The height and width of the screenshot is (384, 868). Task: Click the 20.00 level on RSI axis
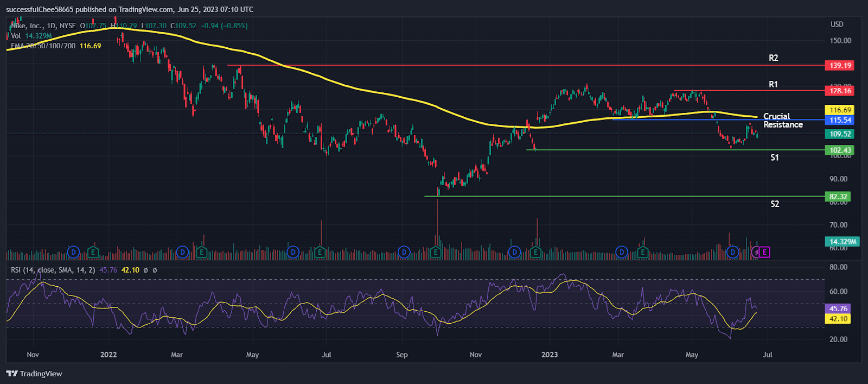[x=839, y=339]
